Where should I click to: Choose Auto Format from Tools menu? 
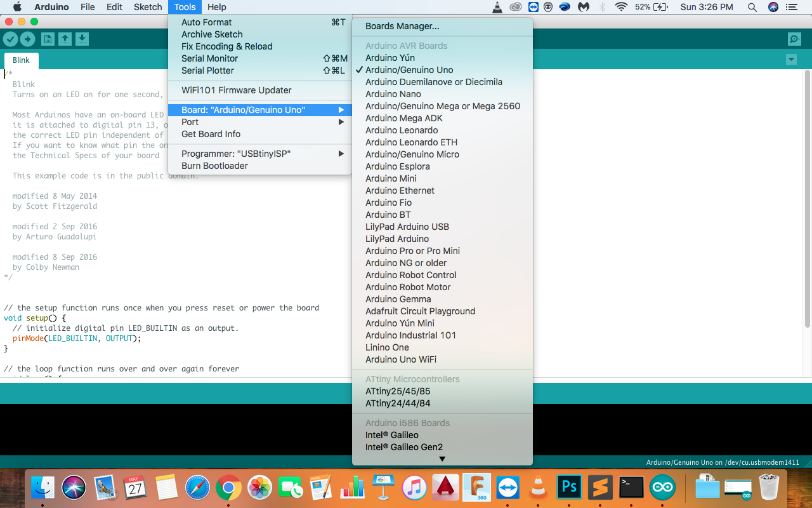(259, 22)
